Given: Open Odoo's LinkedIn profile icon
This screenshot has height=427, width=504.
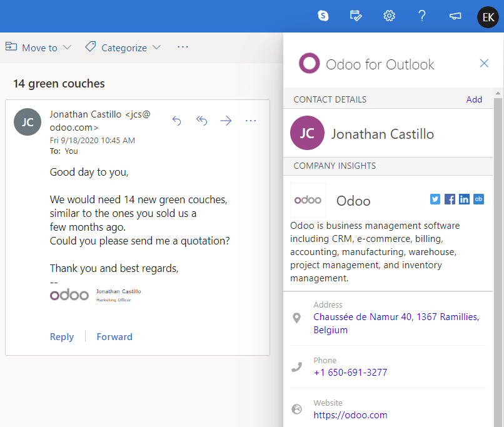Looking at the screenshot, I should (x=464, y=199).
